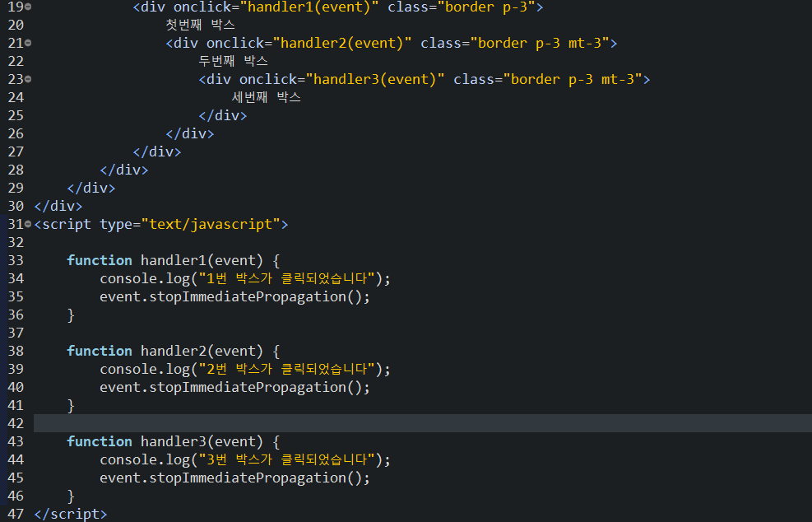The width and height of the screenshot is (812, 522).
Task: Click console.log on line 44
Action: click(145, 460)
